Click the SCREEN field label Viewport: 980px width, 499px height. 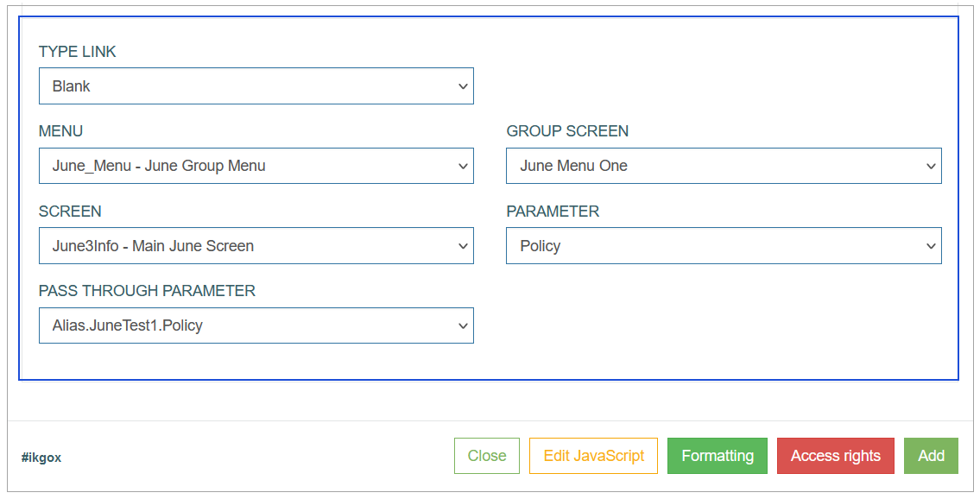pyautogui.click(x=70, y=212)
